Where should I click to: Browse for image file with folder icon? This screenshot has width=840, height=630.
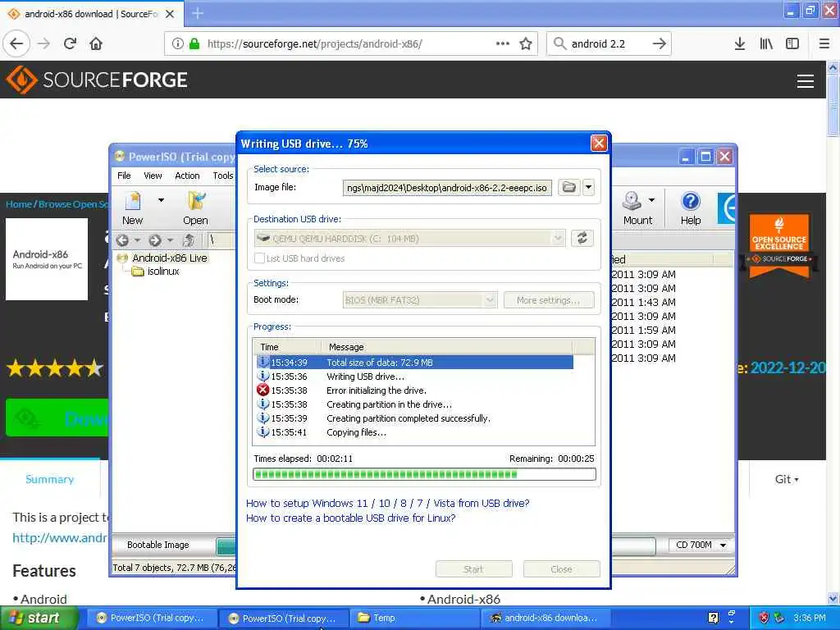(x=569, y=188)
